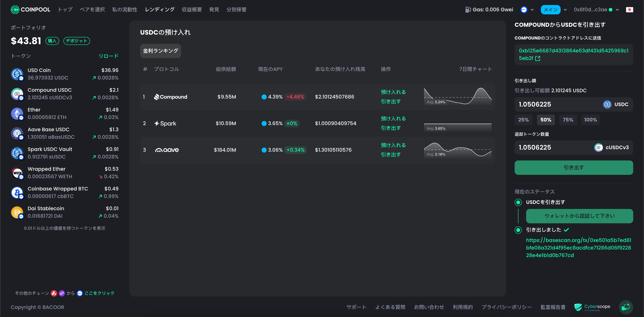Click ウォレットから認証して下さい button

579,216
